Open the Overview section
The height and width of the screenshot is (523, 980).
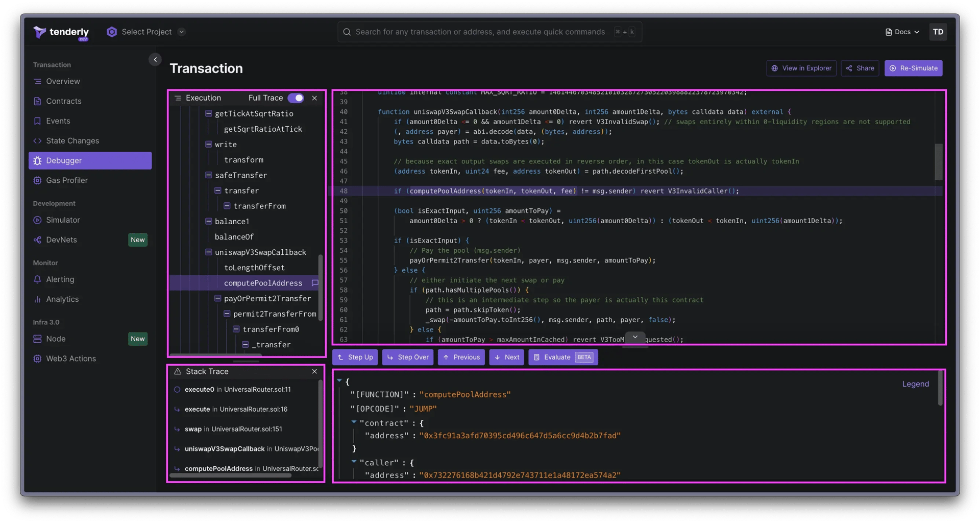point(90,81)
